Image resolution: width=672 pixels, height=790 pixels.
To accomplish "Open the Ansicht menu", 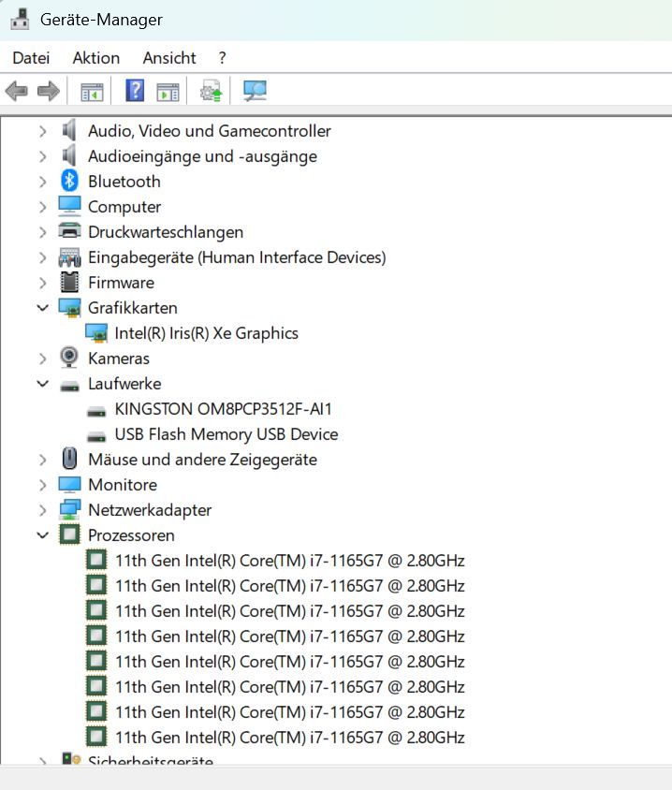I will 169,58.
